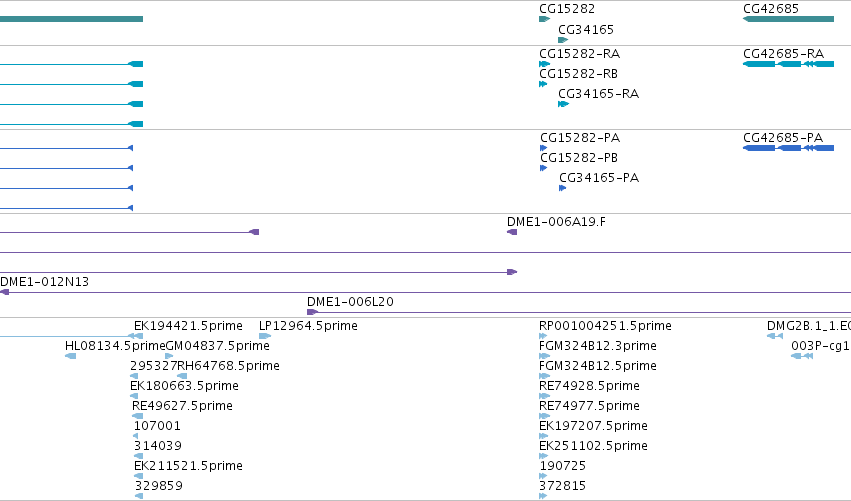Select the EK194421.5prime label
851x501 pixels.
188,326
